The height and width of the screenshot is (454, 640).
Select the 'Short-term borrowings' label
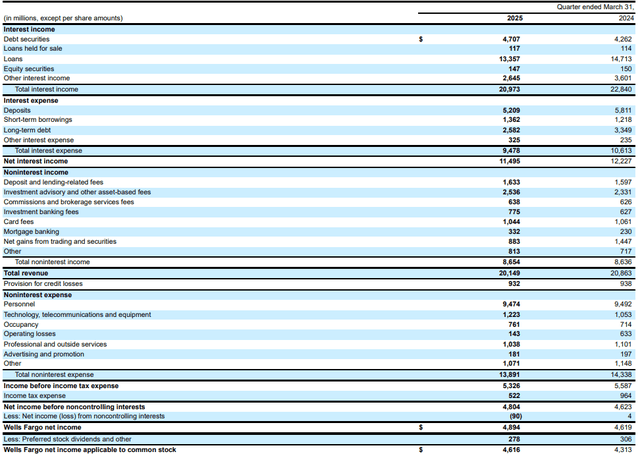click(x=38, y=120)
